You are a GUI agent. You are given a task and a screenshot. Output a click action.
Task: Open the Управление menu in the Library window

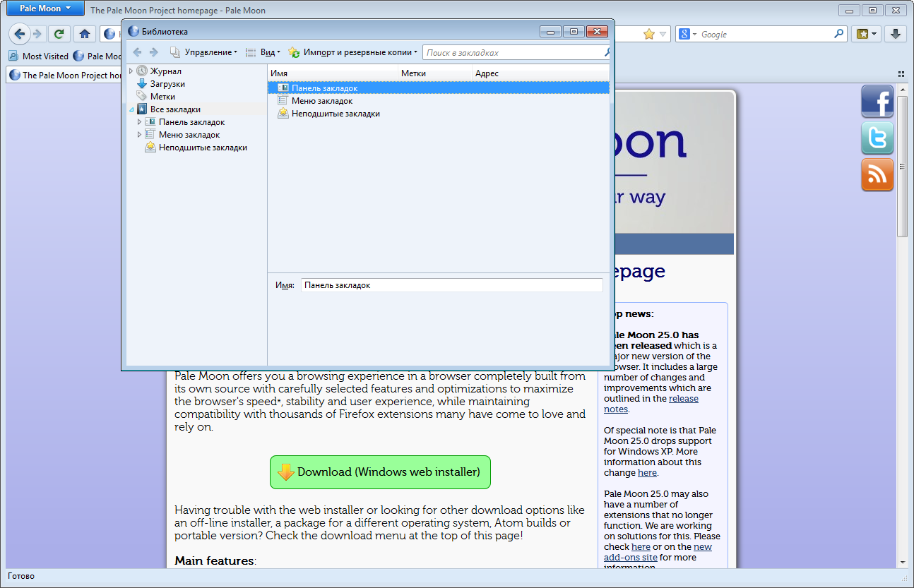click(x=203, y=52)
